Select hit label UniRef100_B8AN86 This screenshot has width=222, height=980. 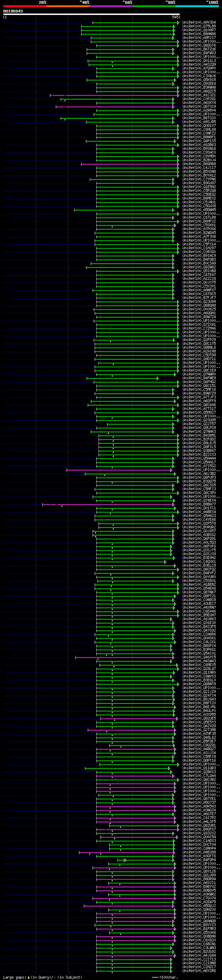pyautogui.click(x=199, y=34)
